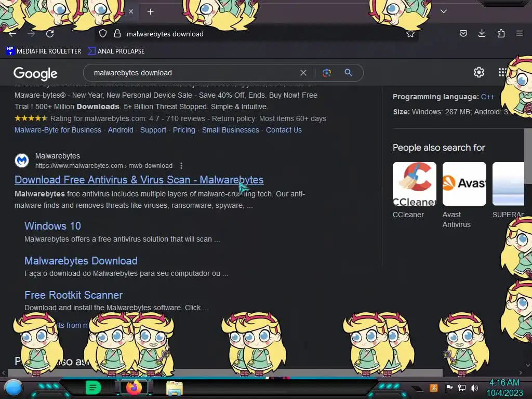Open File Explorer from the taskbar

[x=175, y=388]
